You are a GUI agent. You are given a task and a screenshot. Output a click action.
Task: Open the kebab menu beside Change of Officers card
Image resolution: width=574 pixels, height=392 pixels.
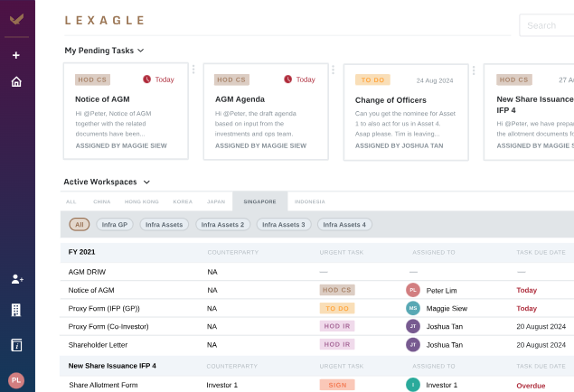(x=474, y=70)
